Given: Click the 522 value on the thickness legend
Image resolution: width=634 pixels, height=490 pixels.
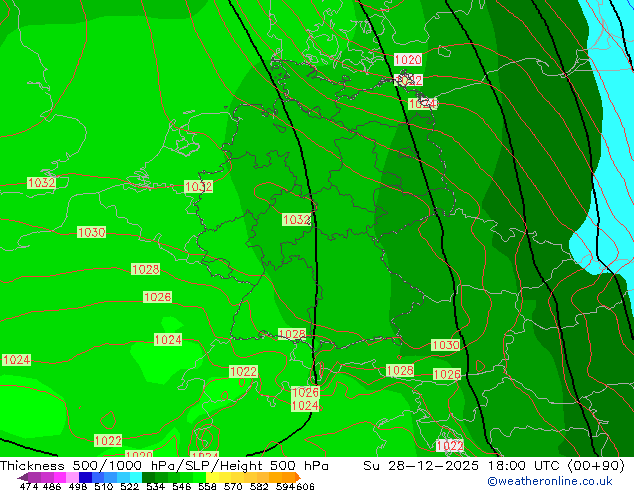Looking at the screenshot, I should [130, 486].
